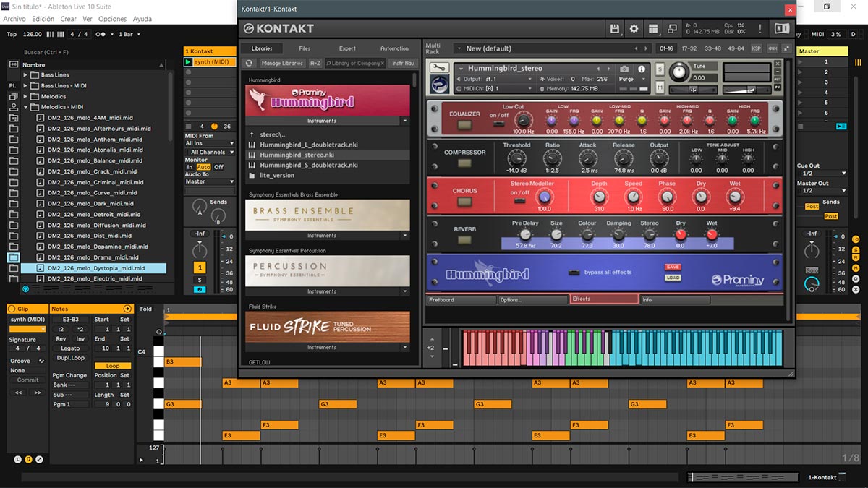Click the Compressor Threshold knob
The width and height of the screenshot is (868, 488).
point(516,158)
